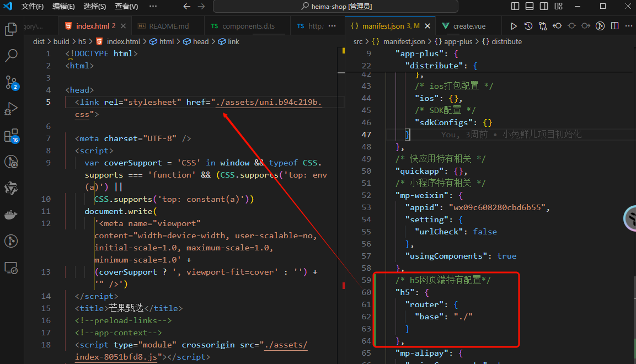Open the 选择(S) menu

click(94, 6)
